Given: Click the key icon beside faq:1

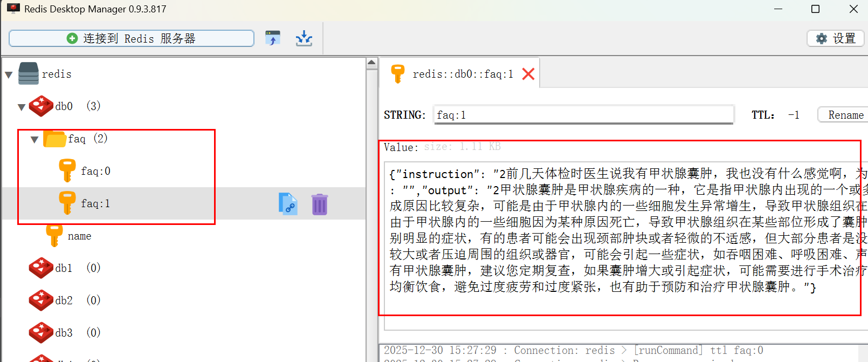Looking at the screenshot, I should [x=67, y=203].
